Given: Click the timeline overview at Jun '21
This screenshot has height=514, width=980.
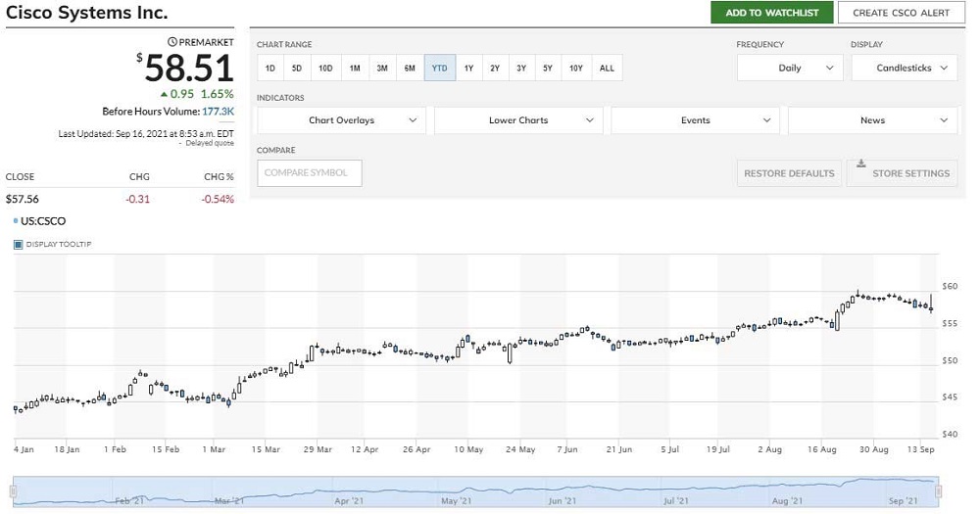Looking at the screenshot, I should point(562,500).
